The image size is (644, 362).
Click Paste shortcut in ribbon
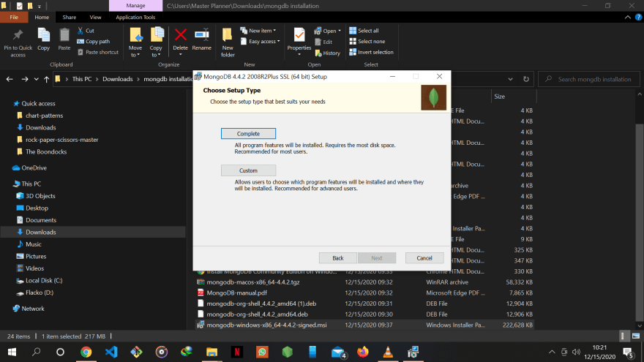[x=98, y=52]
